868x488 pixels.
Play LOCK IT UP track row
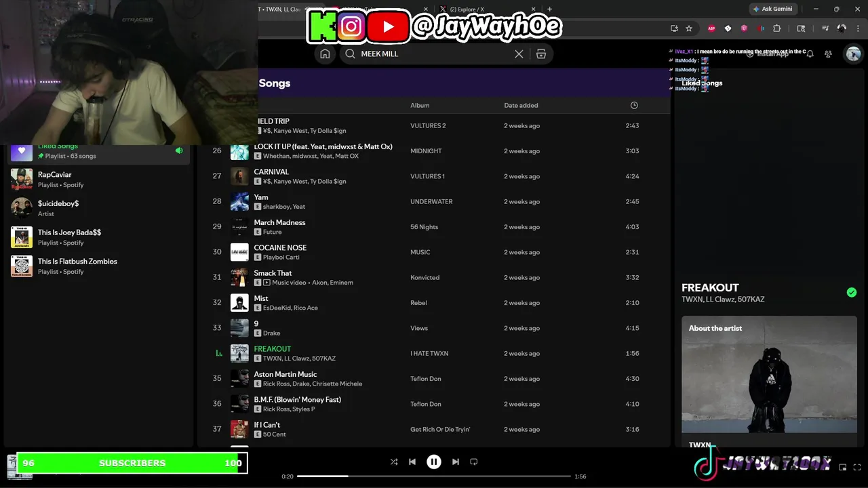(434, 150)
